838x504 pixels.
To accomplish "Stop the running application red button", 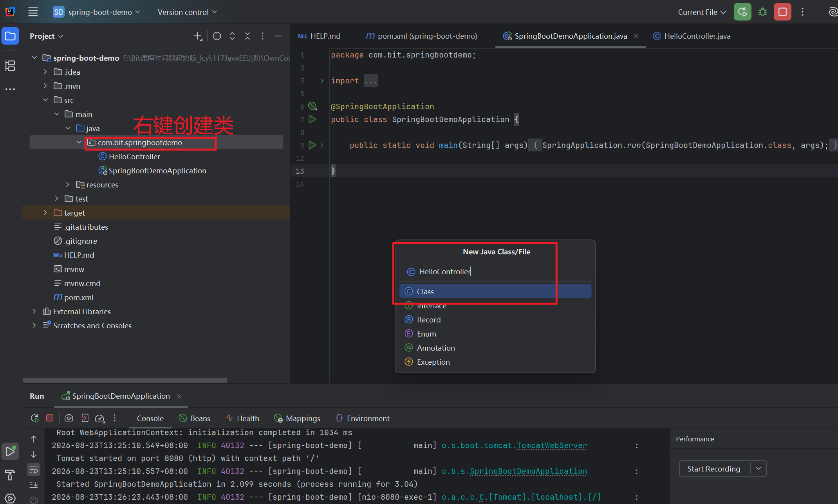I will coord(782,12).
